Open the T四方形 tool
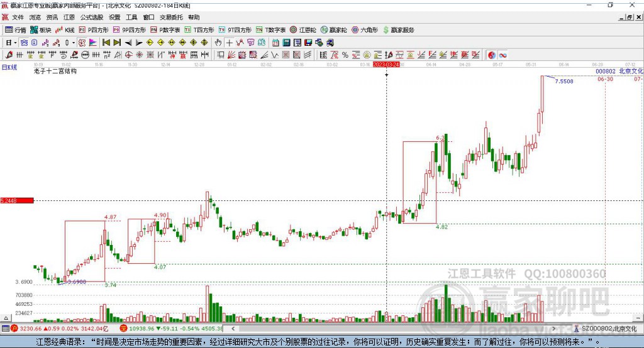644x348 pixels. point(199,30)
